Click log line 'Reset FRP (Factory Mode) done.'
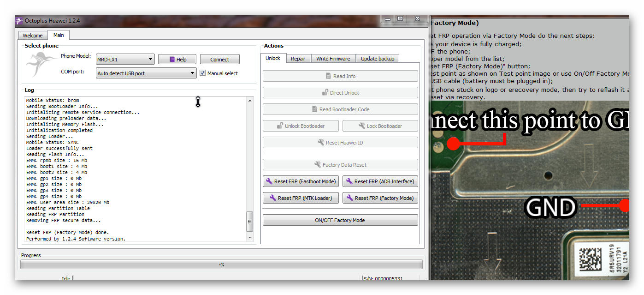This screenshot has width=644, height=295. (x=68, y=233)
